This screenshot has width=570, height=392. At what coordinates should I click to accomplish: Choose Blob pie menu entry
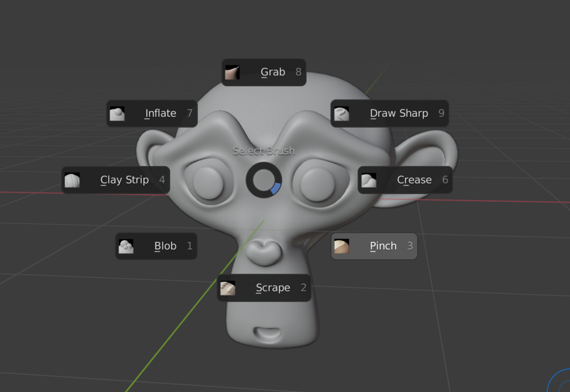157,246
